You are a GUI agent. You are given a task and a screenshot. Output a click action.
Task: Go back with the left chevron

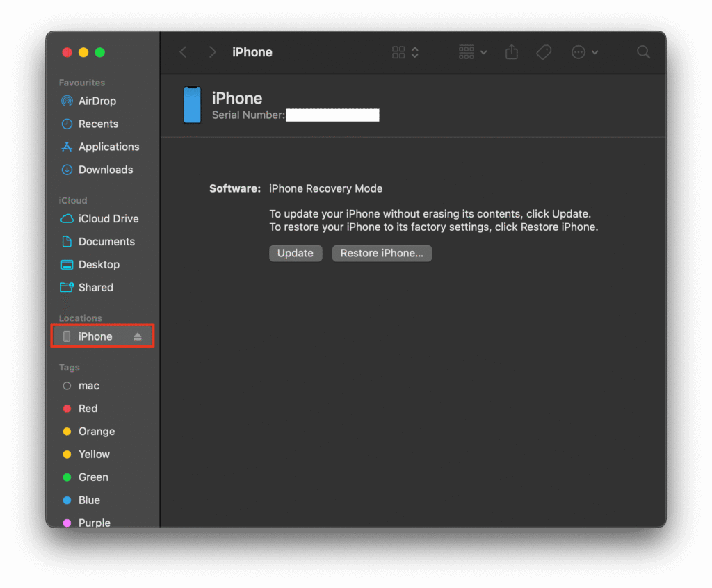point(184,52)
